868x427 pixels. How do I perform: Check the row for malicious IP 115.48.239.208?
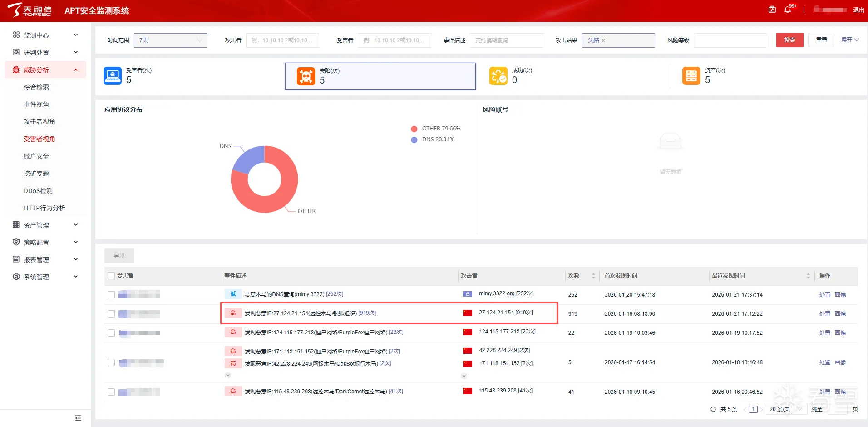coord(111,392)
